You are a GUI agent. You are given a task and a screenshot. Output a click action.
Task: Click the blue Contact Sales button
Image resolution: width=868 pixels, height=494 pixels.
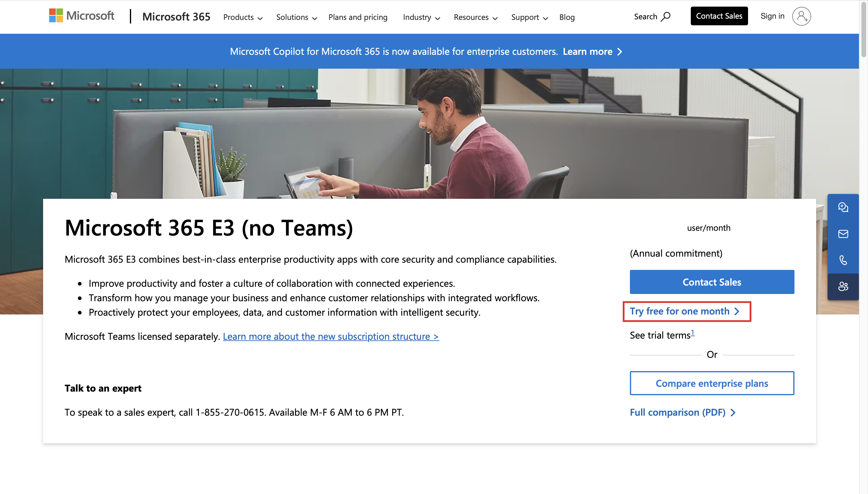point(712,282)
